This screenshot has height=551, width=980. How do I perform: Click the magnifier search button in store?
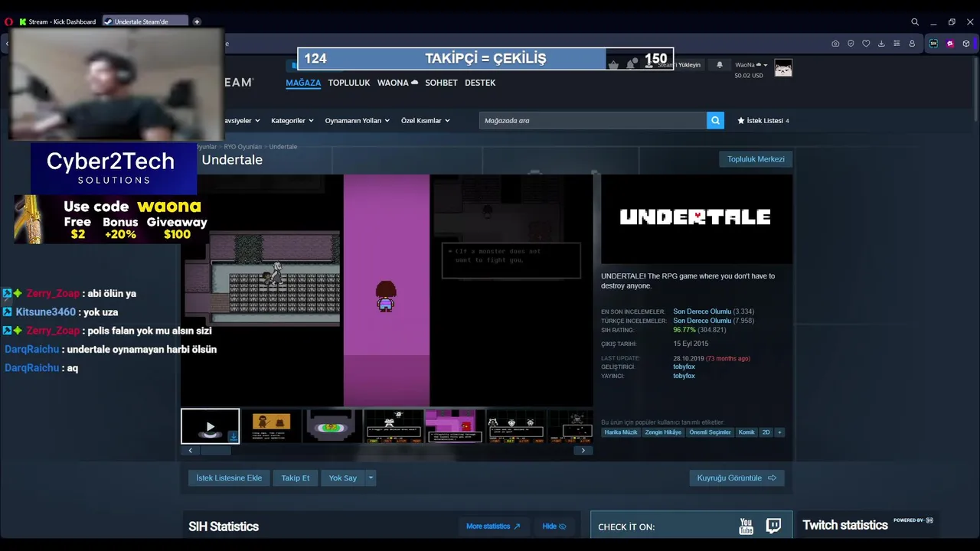tap(715, 120)
